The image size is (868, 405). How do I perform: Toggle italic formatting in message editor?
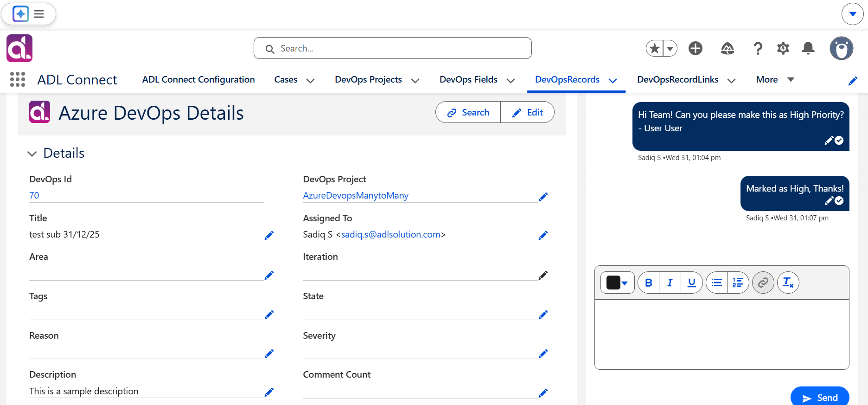tap(670, 283)
